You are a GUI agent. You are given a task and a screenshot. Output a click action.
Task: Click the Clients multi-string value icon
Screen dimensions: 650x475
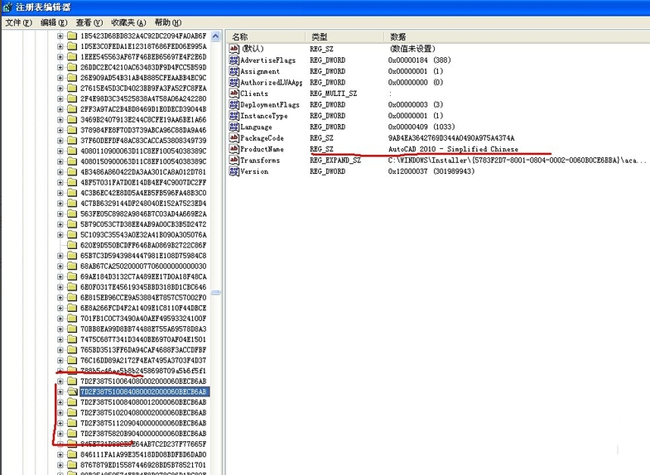click(x=234, y=93)
